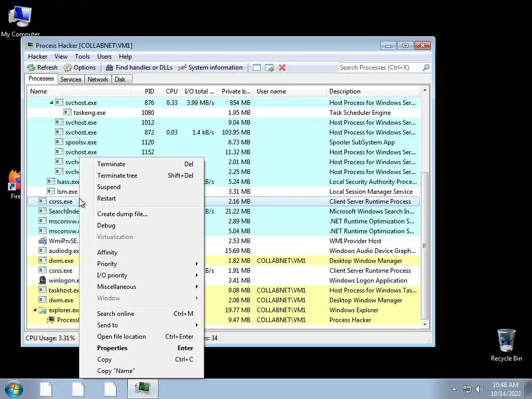Switch to the Network tab
532x399 pixels.
pos(98,79)
